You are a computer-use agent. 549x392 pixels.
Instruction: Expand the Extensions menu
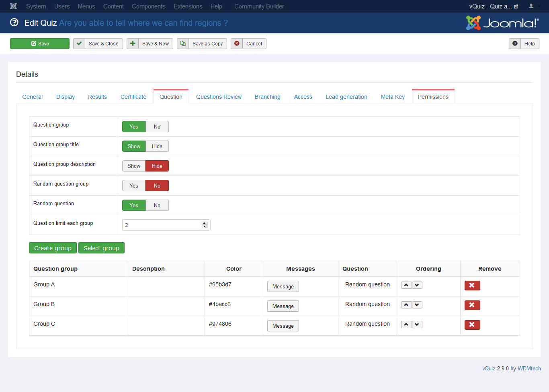188,6
